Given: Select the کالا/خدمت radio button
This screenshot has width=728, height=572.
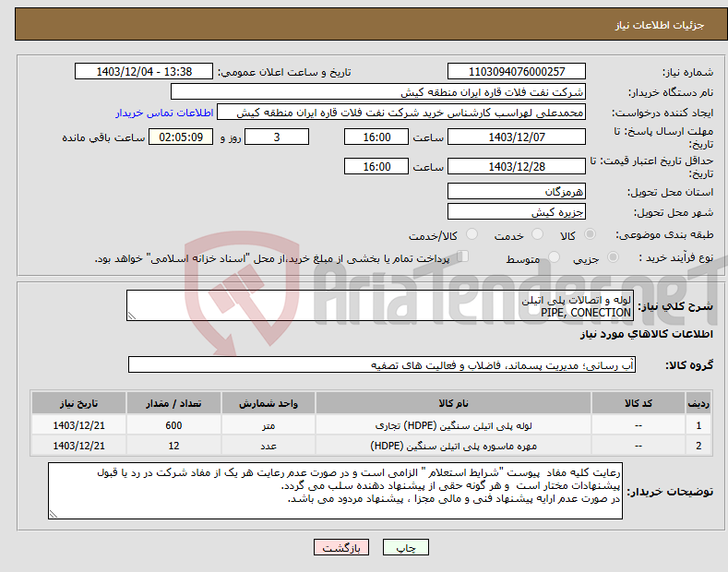Looking at the screenshot, I should click(471, 234).
